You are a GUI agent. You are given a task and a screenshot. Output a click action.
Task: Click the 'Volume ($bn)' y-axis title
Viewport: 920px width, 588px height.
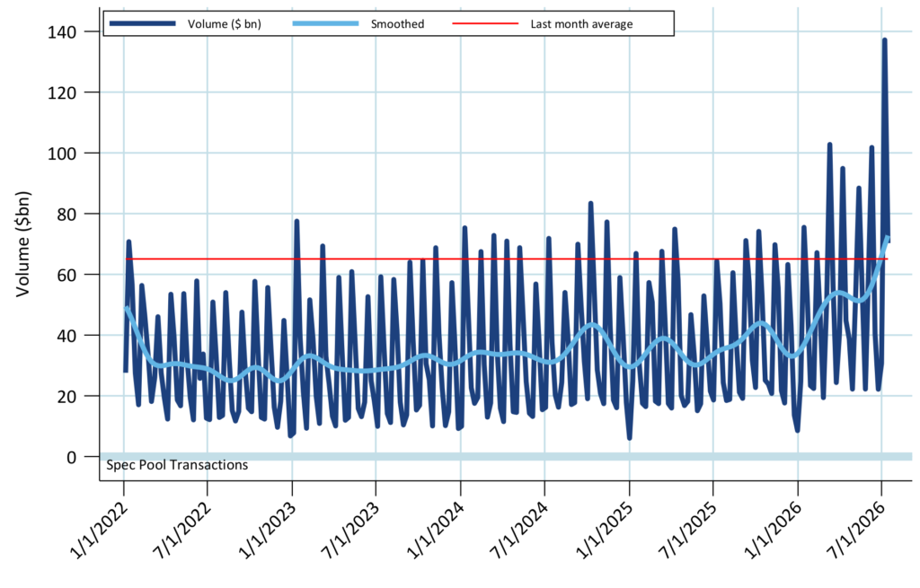tap(22, 244)
